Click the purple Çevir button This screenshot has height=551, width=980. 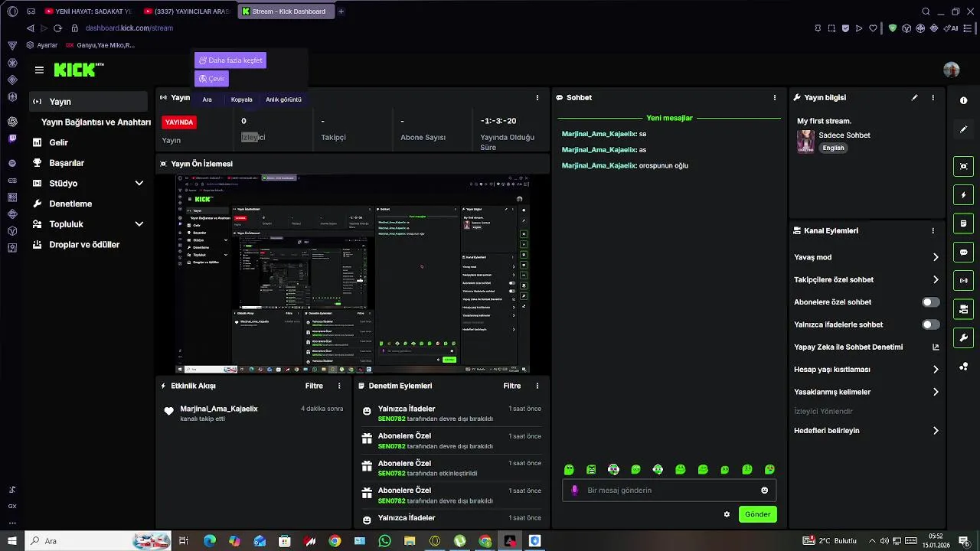211,79
